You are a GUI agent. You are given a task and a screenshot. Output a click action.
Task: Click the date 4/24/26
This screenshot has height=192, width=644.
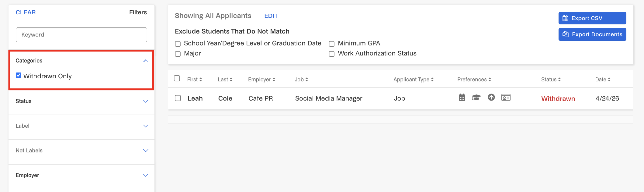pyautogui.click(x=607, y=98)
